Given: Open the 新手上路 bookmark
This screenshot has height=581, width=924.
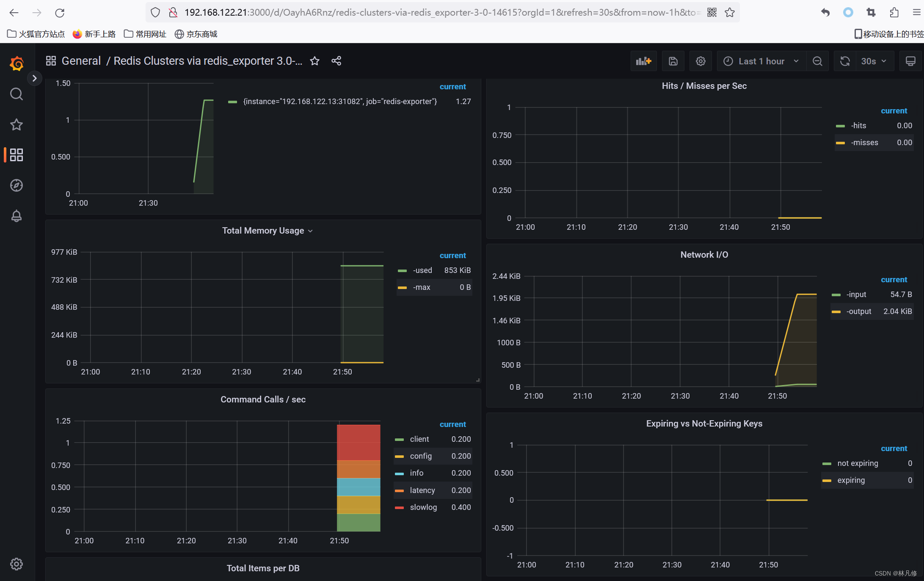Looking at the screenshot, I should point(94,34).
